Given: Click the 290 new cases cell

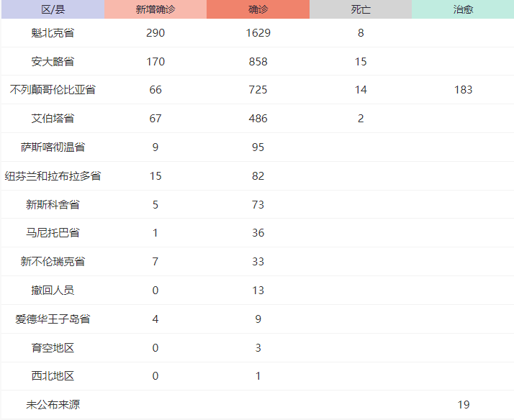Looking at the screenshot, I should [155, 33].
